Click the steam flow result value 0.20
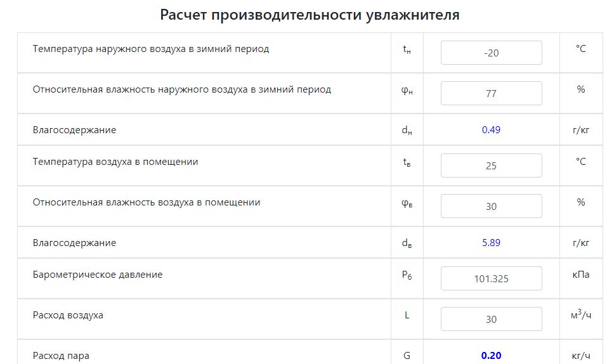 coord(491,356)
